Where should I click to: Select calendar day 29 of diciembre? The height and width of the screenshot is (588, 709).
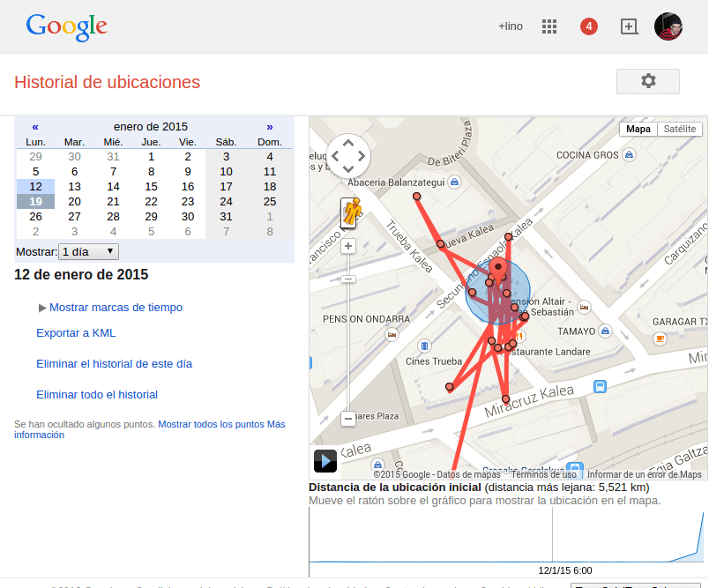tap(36, 157)
